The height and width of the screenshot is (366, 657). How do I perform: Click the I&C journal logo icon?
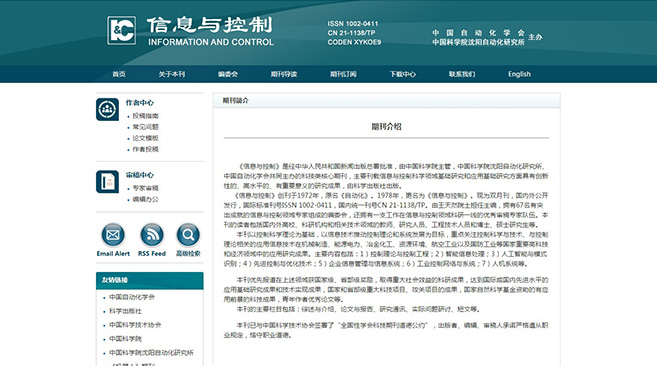pos(122,30)
